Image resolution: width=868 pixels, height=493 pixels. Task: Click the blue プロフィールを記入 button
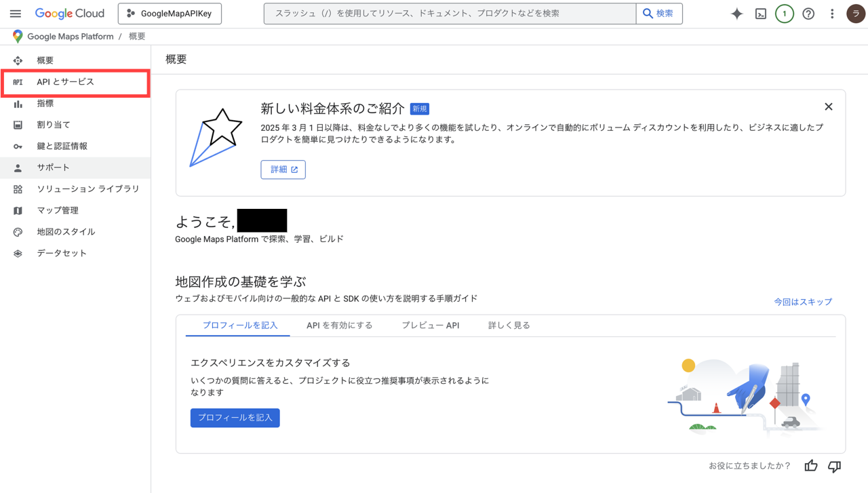(235, 418)
